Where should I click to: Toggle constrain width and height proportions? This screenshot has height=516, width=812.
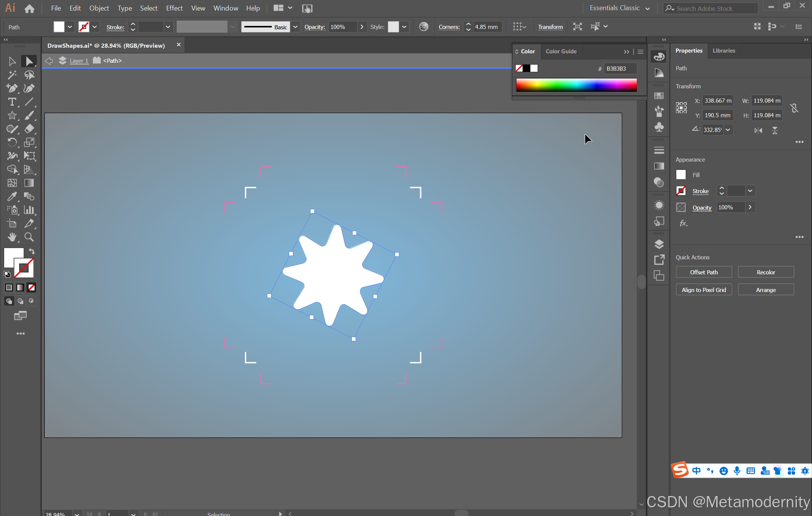(794, 108)
